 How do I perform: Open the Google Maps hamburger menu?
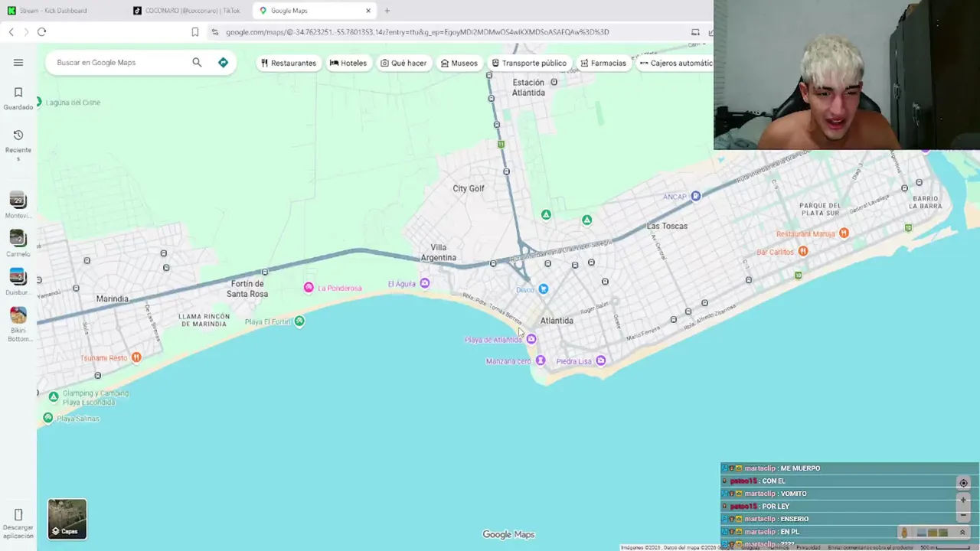(x=18, y=63)
